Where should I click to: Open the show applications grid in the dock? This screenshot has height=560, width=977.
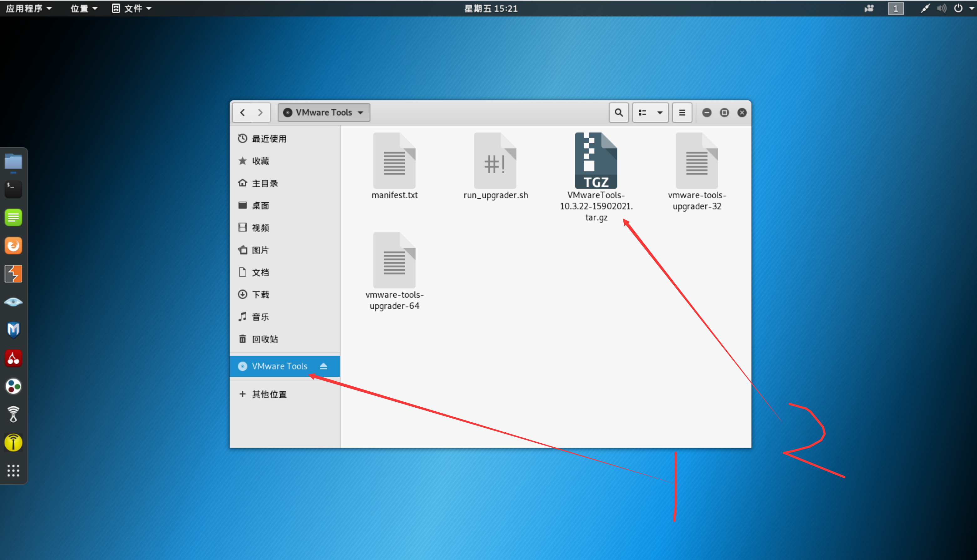[x=13, y=471]
